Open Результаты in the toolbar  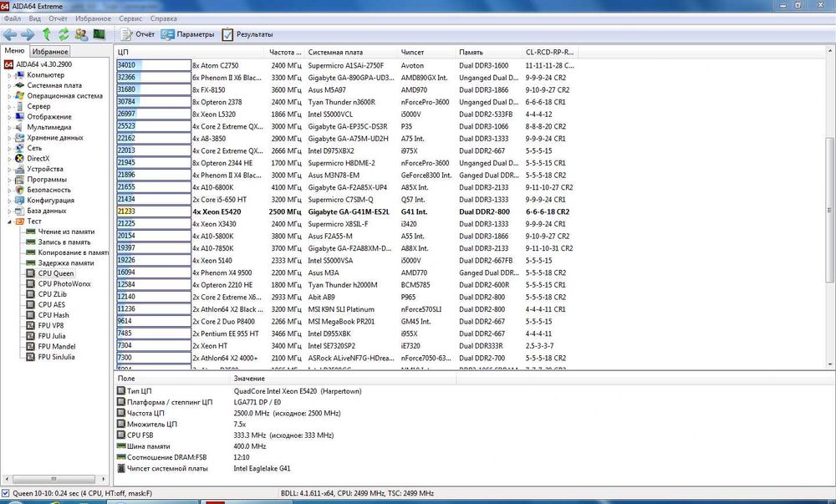[x=247, y=34]
